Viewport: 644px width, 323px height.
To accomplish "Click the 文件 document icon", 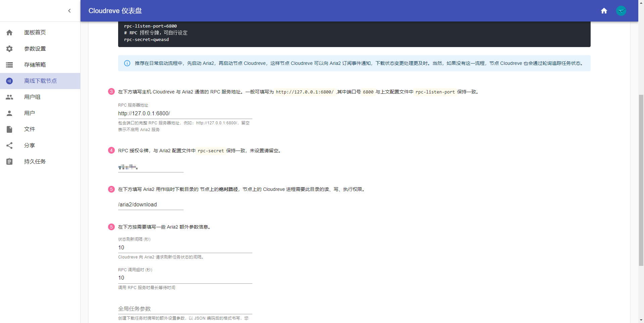I will tap(9, 129).
